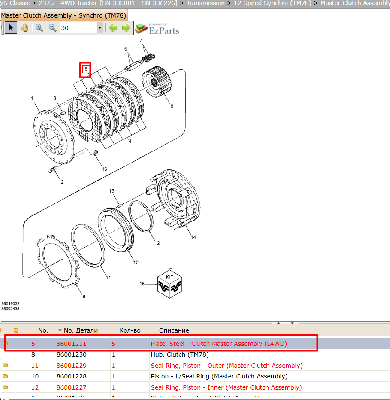Select the pointer arrow tool
Screen dimensions: 390x400
11,28
